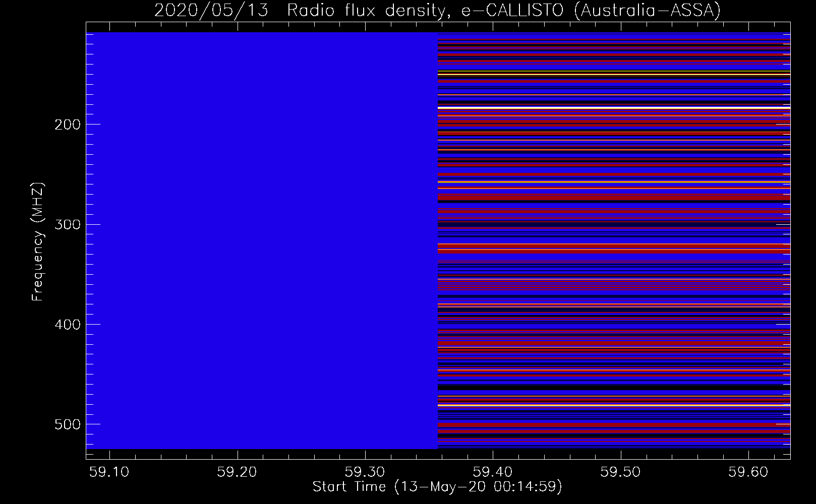This screenshot has height=504, width=816.
Task: Click the 59.40 time tick label
Action: [x=493, y=472]
